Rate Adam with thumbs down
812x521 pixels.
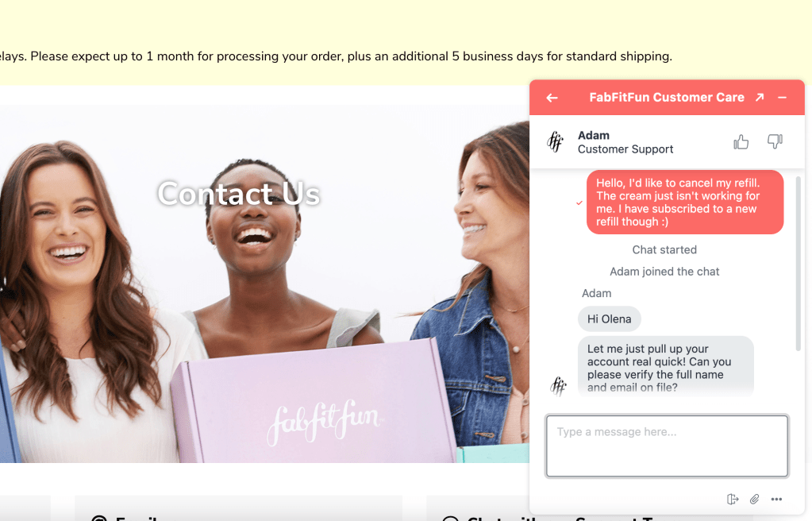click(x=775, y=141)
